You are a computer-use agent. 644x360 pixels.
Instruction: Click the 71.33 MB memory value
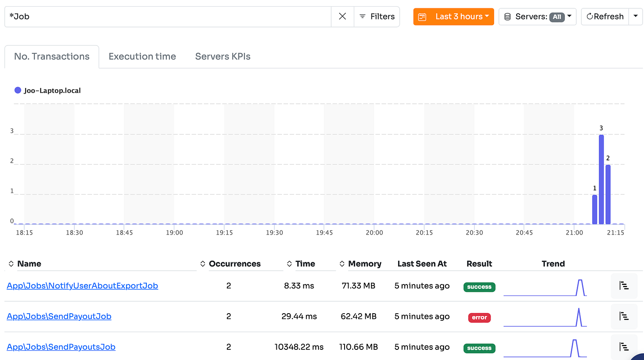pos(358,286)
